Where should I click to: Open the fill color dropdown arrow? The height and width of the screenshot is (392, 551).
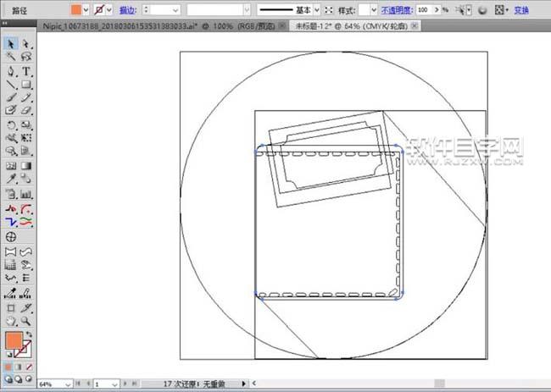coord(86,10)
